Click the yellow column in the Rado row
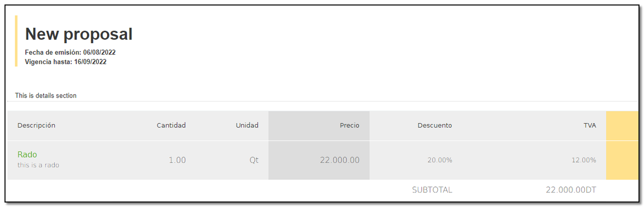 [x=621, y=160]
